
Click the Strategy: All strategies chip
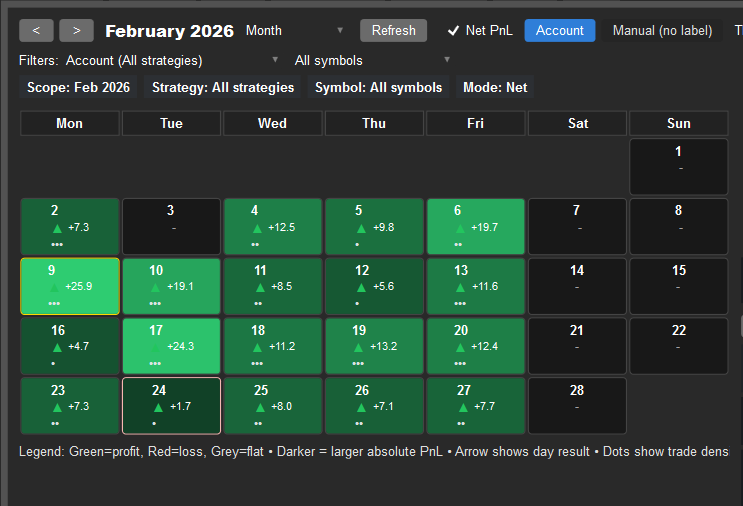click(223, 87)
